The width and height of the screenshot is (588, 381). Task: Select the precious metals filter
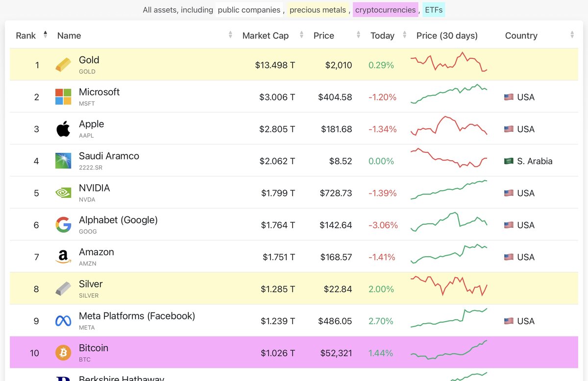click(x=318, y=10)
